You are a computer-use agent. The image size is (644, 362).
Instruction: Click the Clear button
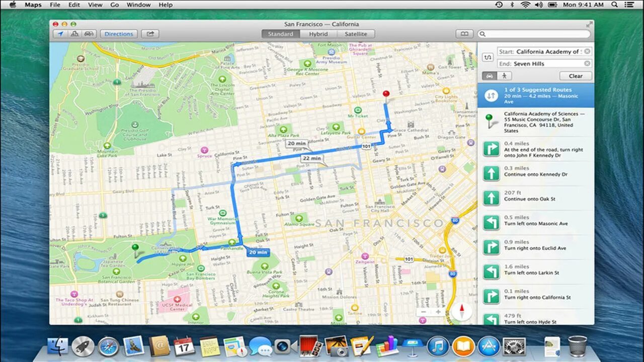pos(576,76)
